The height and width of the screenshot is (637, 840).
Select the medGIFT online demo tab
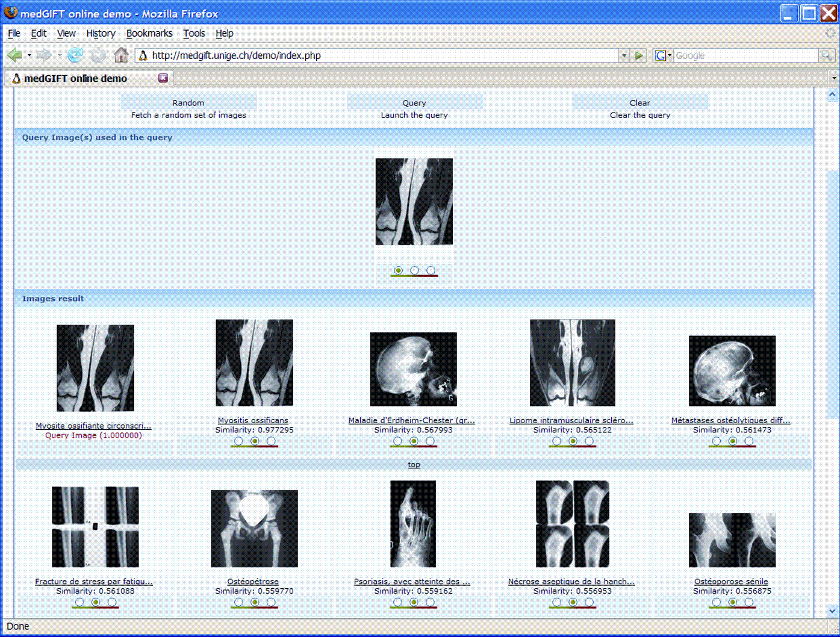(x=89, y=78)
